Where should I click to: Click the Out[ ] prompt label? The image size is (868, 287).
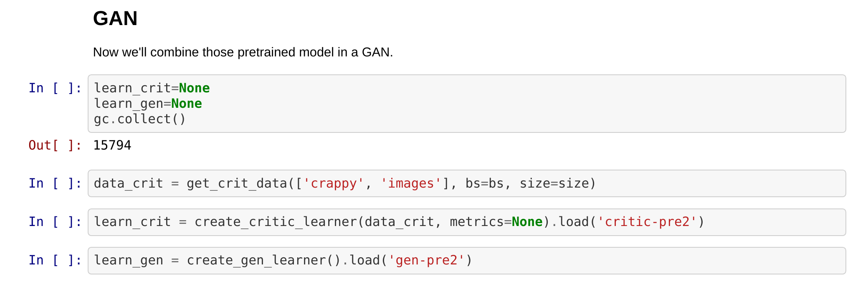click(x=55, y=145)
